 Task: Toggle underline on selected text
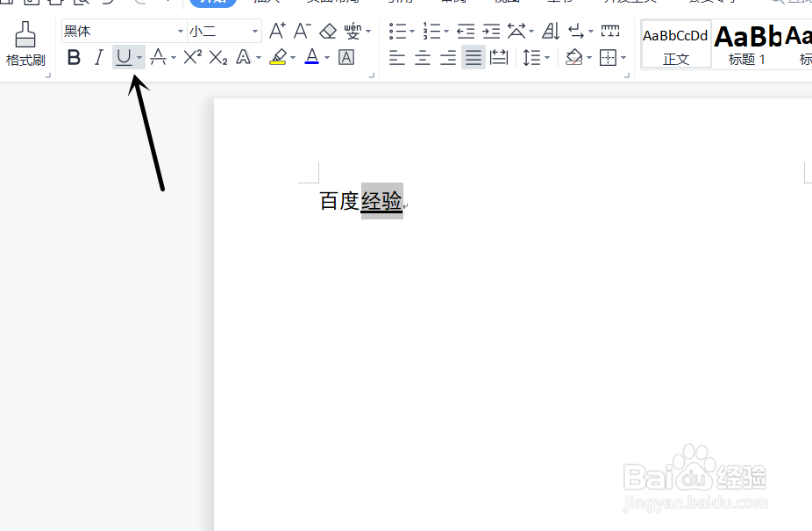tap(124, 57)
